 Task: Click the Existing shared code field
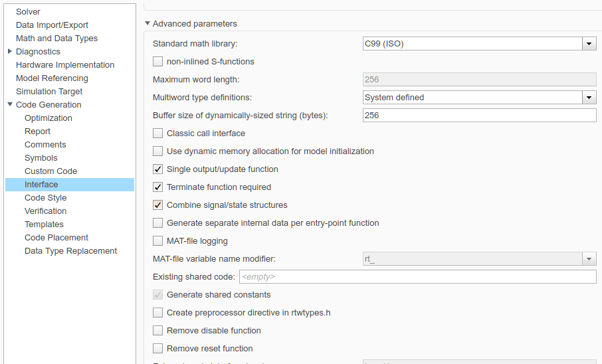tap(418, 277)
